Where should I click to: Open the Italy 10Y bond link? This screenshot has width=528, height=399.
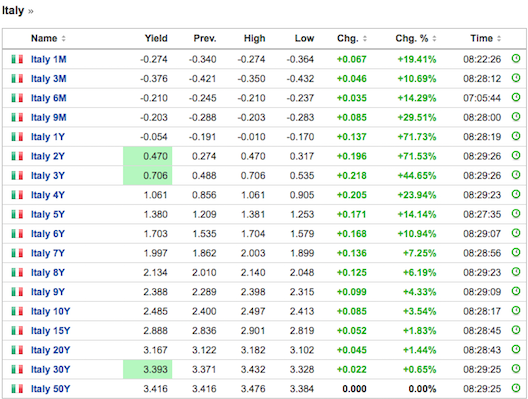point(51,311)
